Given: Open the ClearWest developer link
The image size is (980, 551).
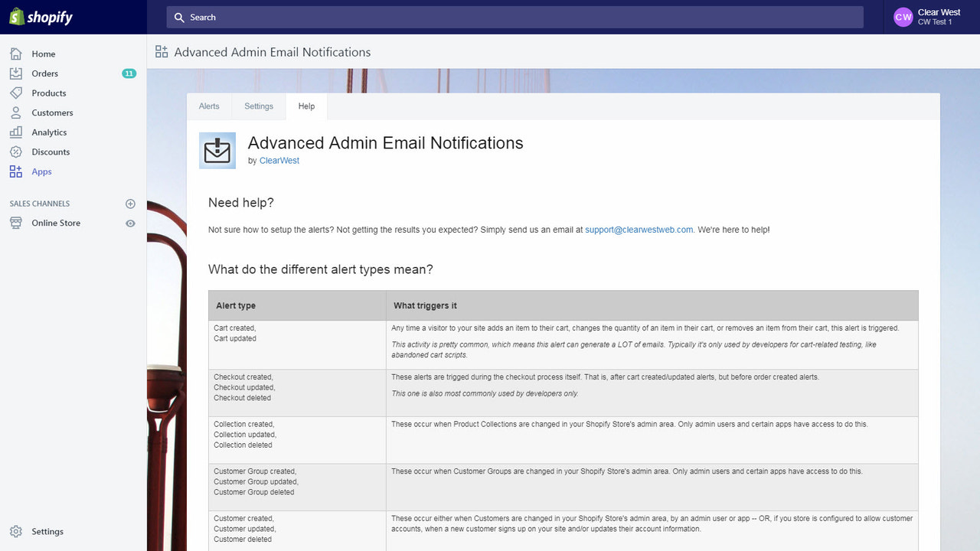Looking at the screenshot, I should 279,160.
